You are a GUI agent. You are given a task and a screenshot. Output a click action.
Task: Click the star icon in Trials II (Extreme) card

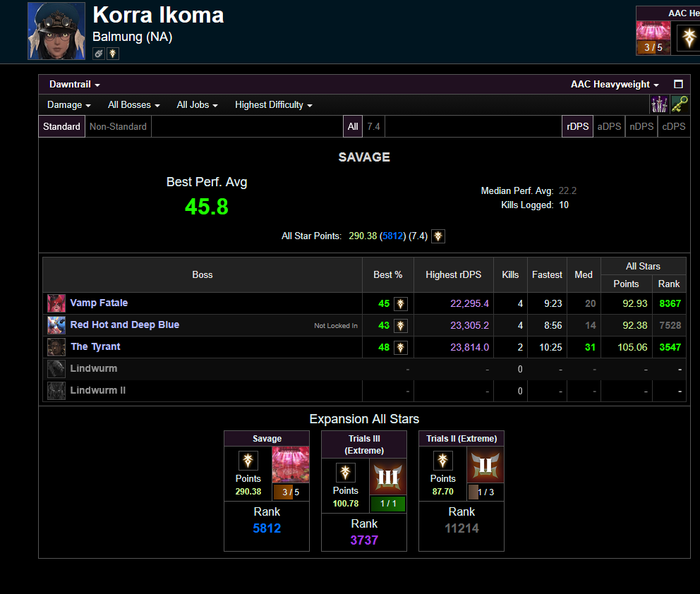(443, 461)
